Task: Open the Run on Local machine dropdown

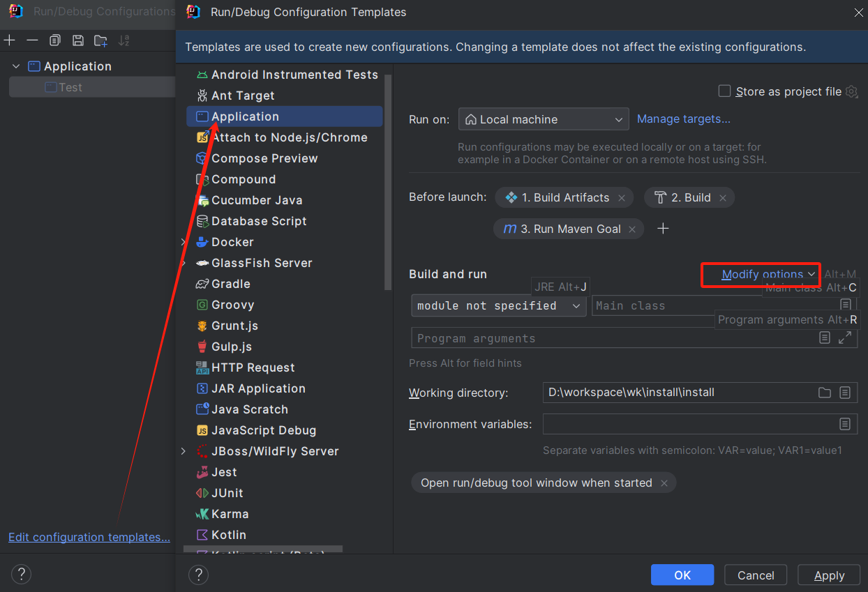Action: (544, 119)
